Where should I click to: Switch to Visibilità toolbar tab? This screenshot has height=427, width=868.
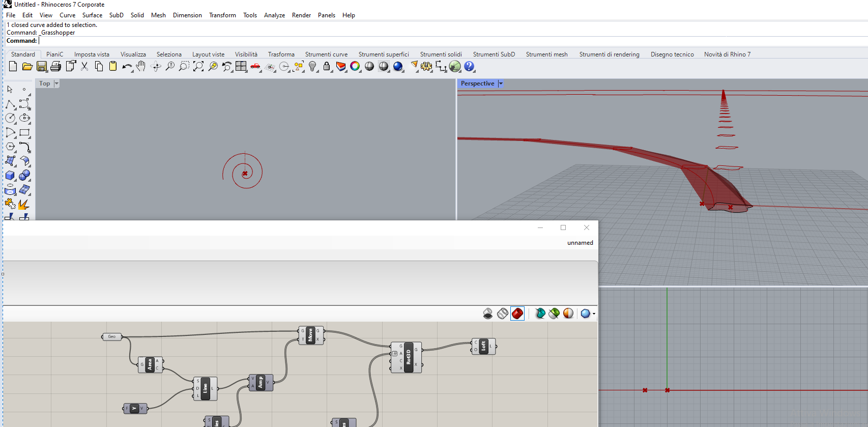tap(246, 54)
